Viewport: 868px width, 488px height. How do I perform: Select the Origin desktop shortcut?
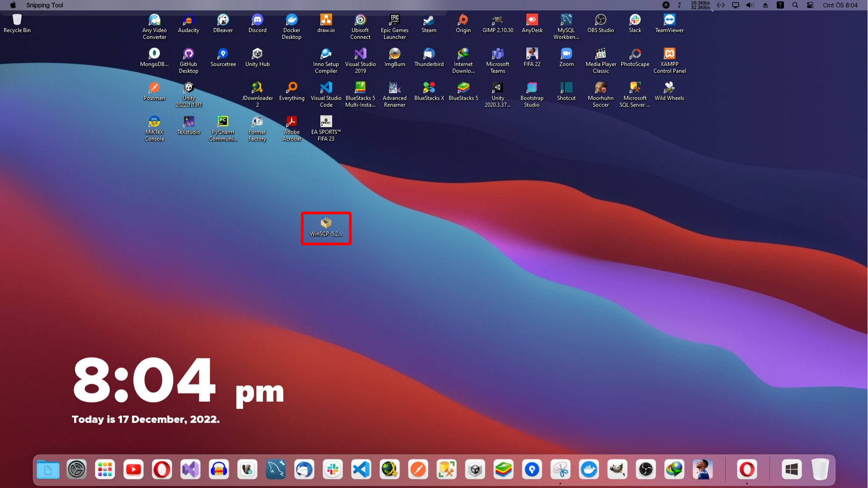pyautogui.click(x=464, y=23)
